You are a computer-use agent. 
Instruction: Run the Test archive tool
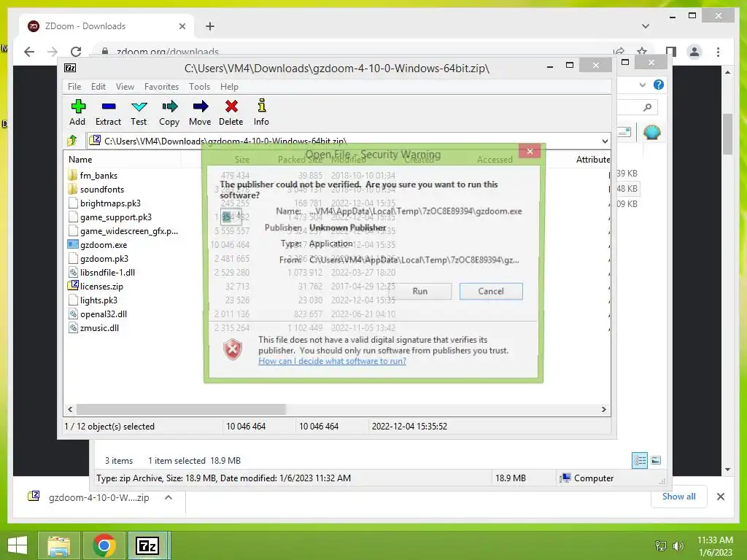[139, 112]
